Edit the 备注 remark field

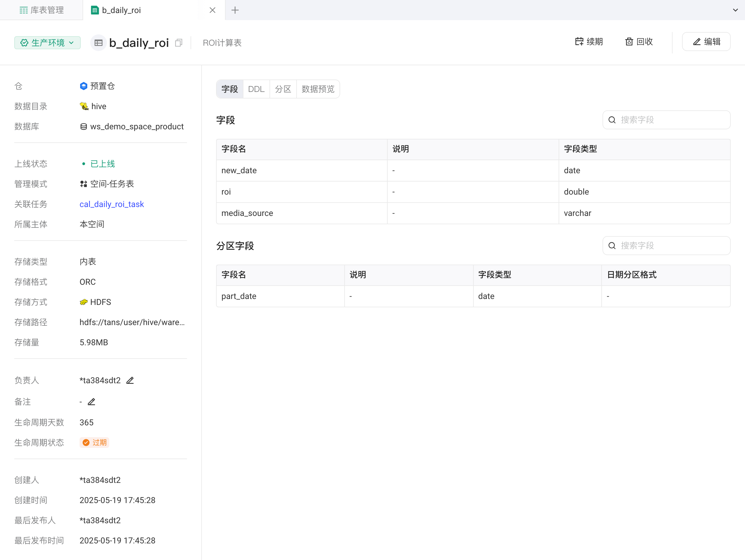(91, 402)
